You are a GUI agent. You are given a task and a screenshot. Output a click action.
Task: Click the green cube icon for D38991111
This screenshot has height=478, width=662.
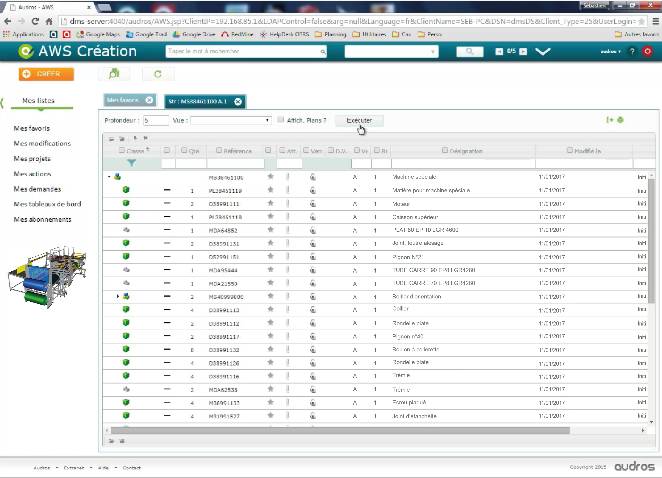click(126, 202)
